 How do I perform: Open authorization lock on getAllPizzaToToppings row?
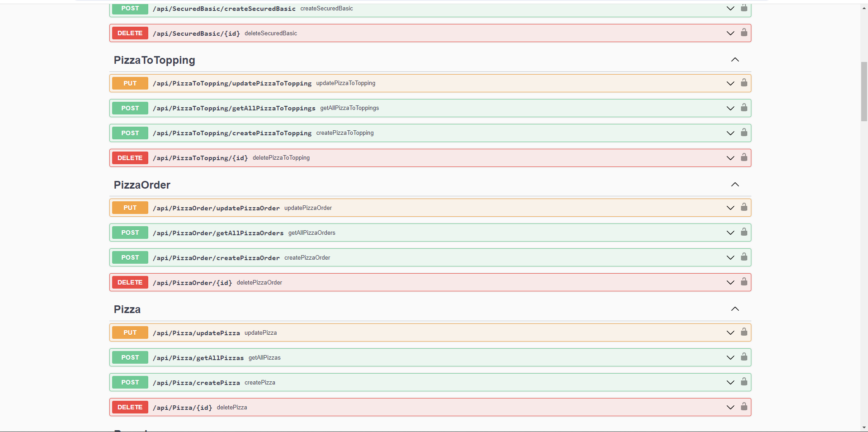tap(744, 108)
